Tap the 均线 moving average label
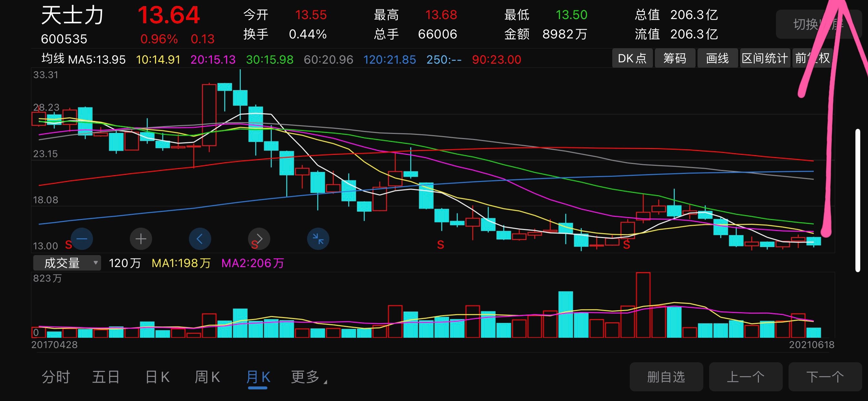 (x=53, y=59)
